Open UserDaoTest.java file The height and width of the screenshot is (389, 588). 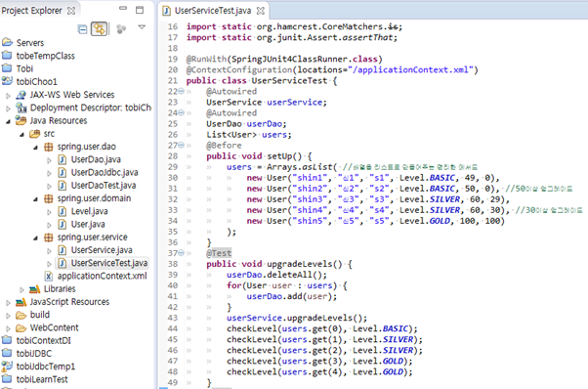[x=104, y=186]
